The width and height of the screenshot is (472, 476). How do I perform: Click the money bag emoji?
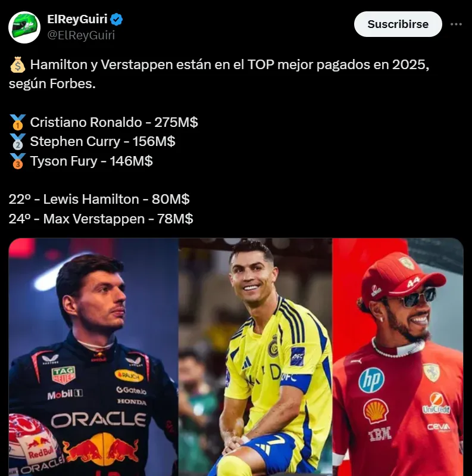point(17,65)
